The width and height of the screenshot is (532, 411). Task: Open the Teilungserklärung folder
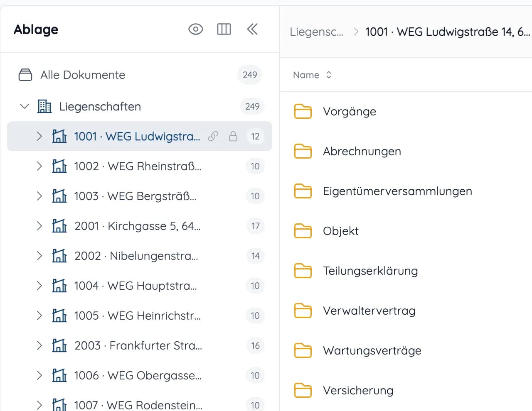[370, 271]
